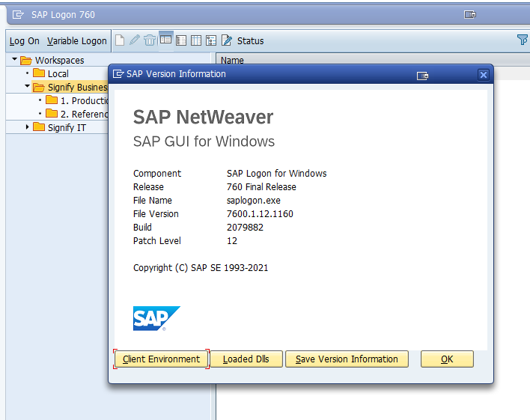Viewport: 530px width, 420px height.
Task: Click the 760 Final Release value
Action: click(x=261, y=186)
